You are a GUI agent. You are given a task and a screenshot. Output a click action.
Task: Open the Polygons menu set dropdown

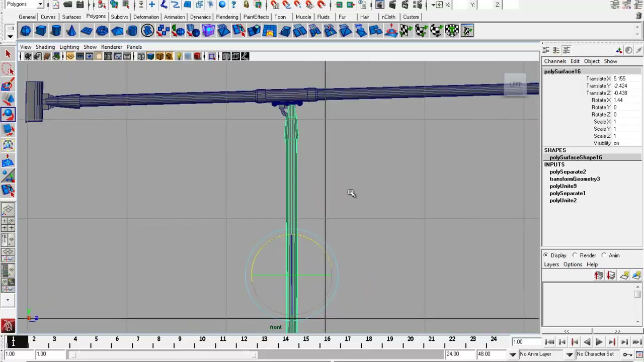(x=40, y=4)
